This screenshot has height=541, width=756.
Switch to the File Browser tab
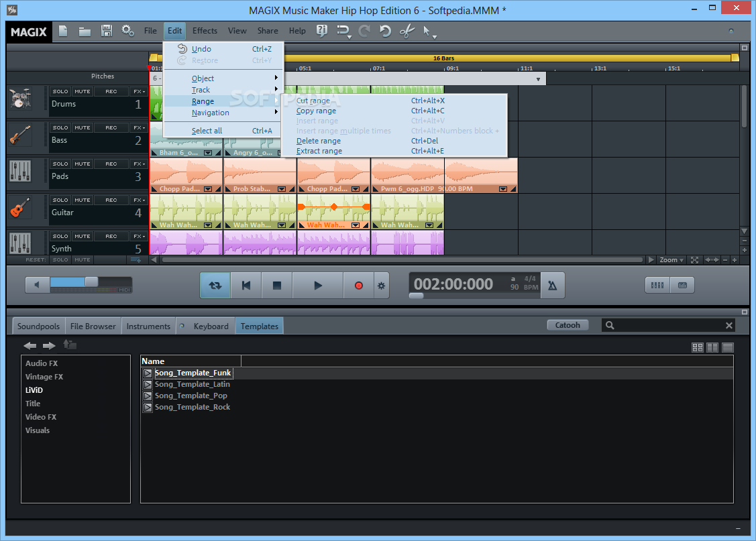93,326
